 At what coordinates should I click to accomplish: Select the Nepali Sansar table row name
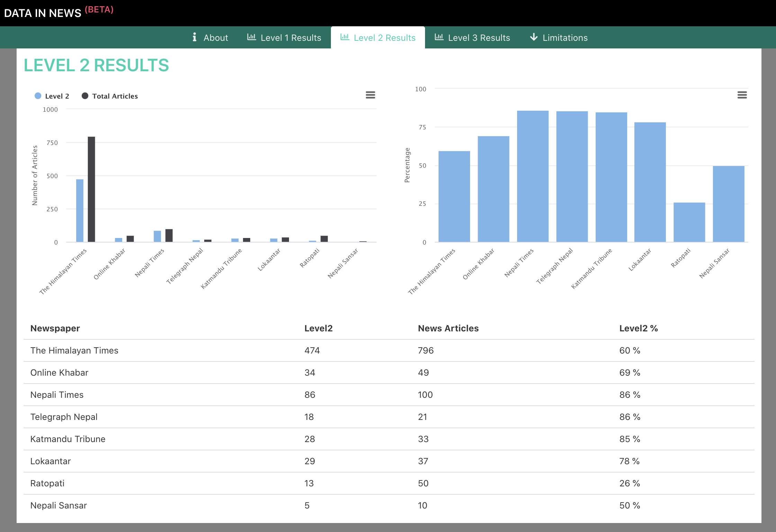[58, 505]
